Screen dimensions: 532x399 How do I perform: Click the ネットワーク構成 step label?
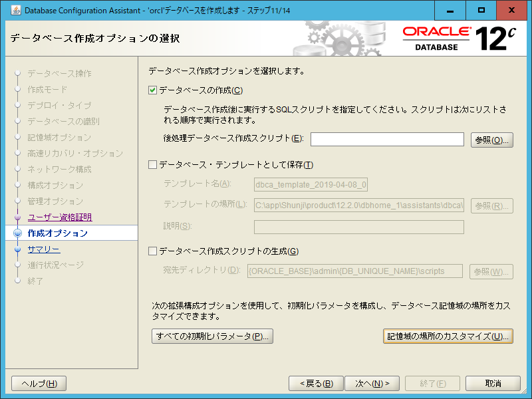click(x=59, y=169)
